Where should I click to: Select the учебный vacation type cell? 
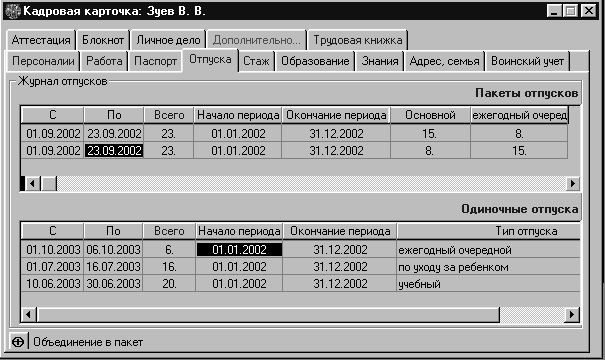point(488,284)
